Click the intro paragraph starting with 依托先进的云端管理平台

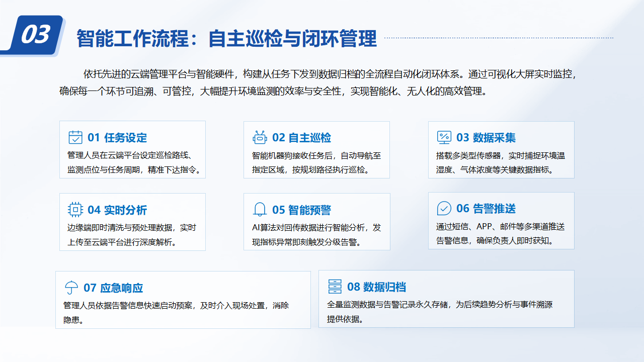[317, 83]
